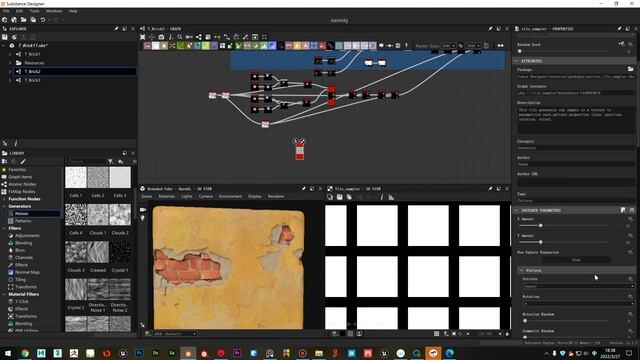Open the File menu
This screenshot has width=640, height=360.
coord(6,11)
